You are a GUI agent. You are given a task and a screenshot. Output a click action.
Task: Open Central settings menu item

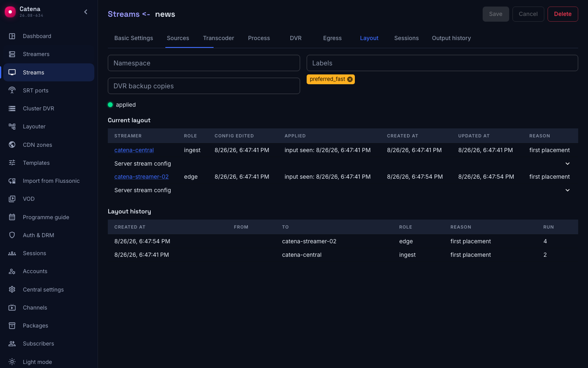(49, 289)
